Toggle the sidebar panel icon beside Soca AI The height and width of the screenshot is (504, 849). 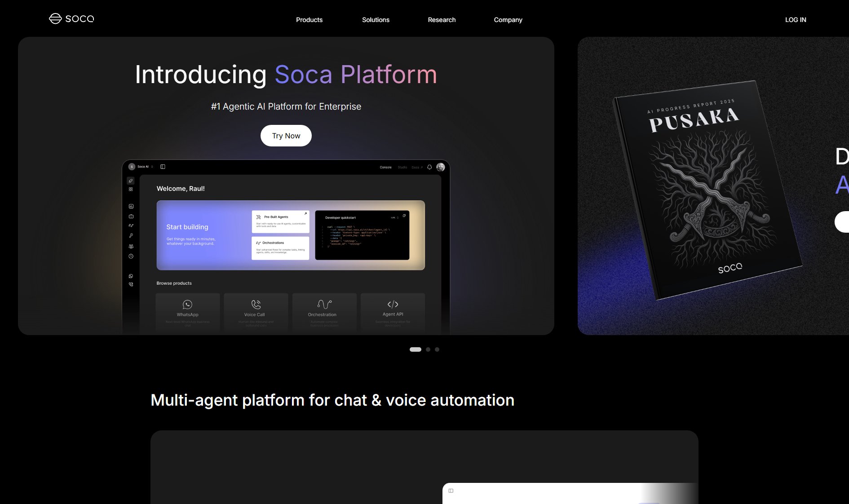(163, 167)
